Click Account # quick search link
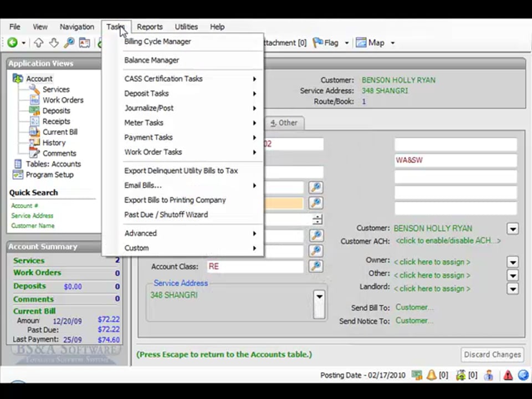The height and width of the screenshot is (399, 532). click(x=24, y=206)
